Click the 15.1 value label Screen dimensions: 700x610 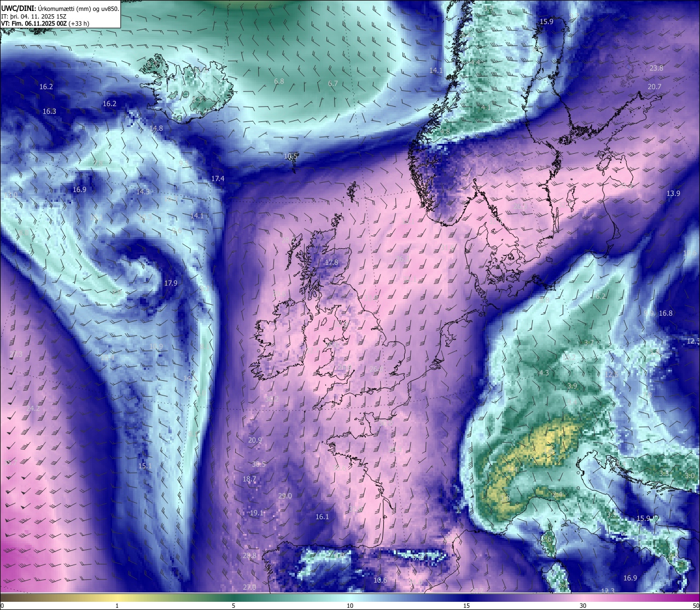coord(144,466)
